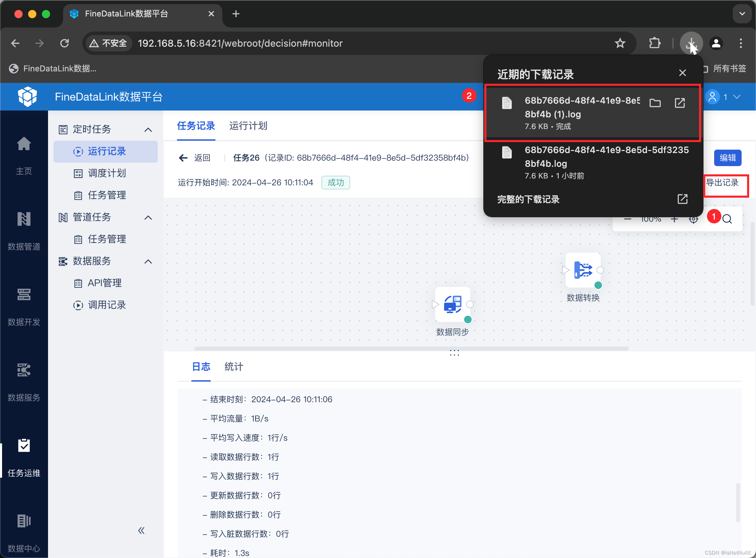Click the 编辑 button
The width and height of the screenshot is (756, 558).
(x=728, y=158)
